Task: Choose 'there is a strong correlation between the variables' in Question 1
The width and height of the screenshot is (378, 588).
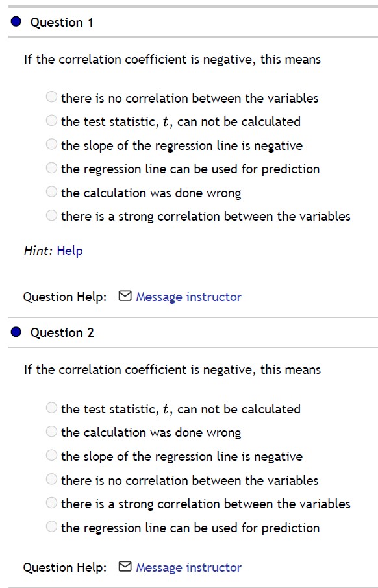Action: 51,215
